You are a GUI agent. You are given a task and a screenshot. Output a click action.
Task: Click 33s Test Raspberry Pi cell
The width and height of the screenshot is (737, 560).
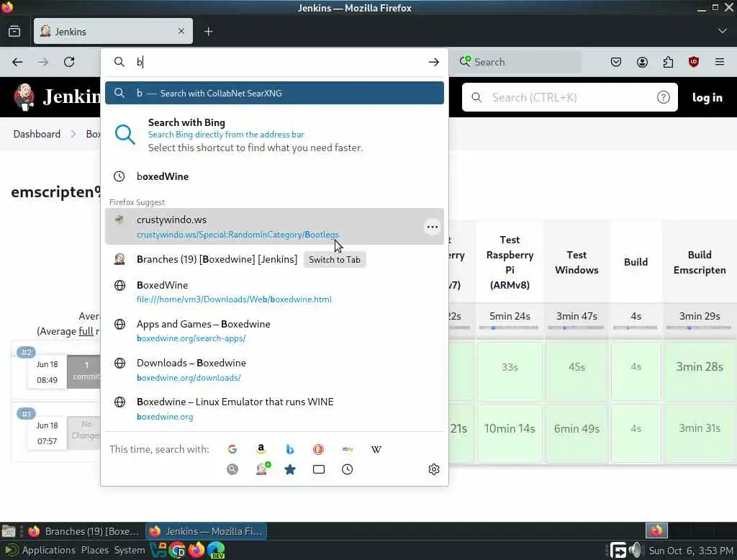click(510, 367)
